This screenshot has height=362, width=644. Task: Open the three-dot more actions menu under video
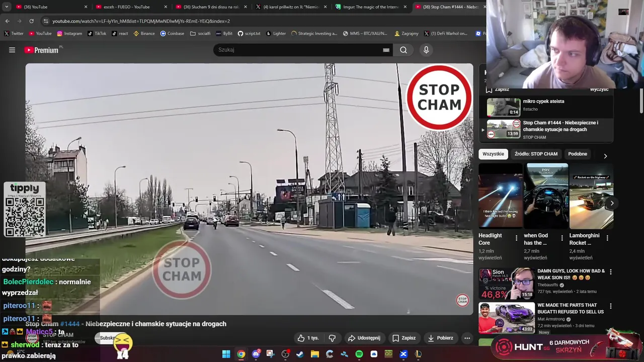coord(467,338)
